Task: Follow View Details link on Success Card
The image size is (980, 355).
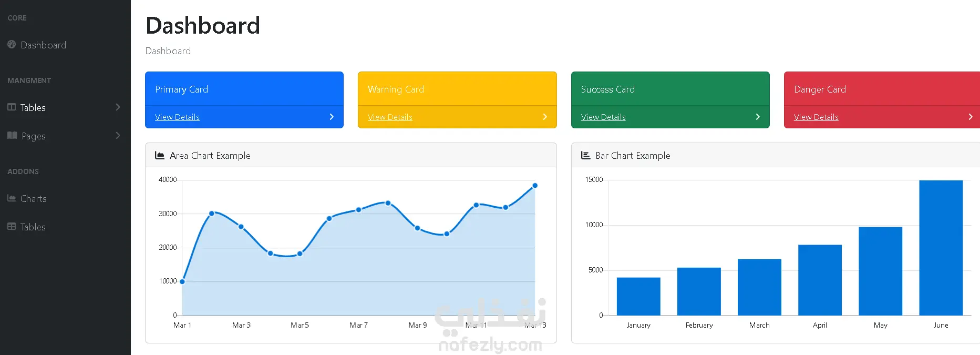Action: pos(603,117)
